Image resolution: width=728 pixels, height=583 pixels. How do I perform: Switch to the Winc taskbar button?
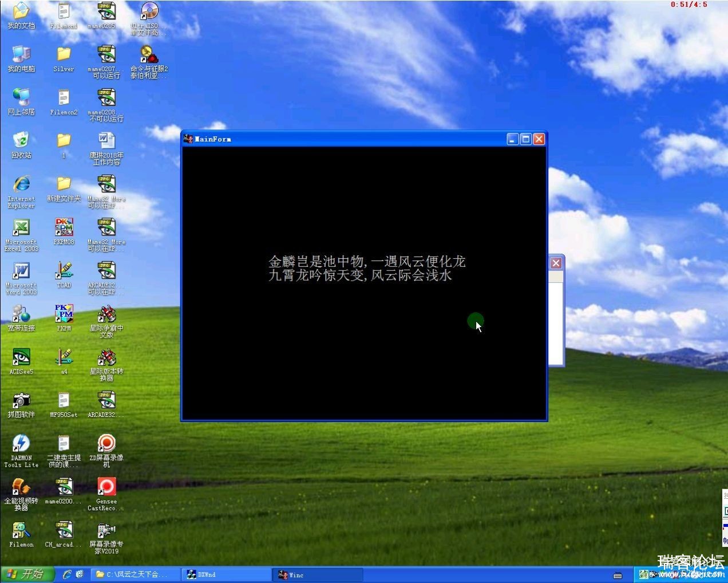[318, 574]
